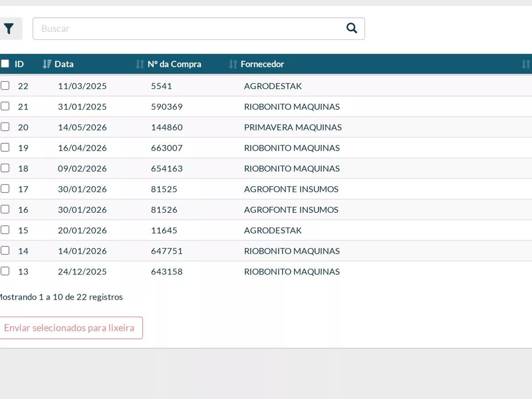Check the box for record ID 22

pos(5,86)
